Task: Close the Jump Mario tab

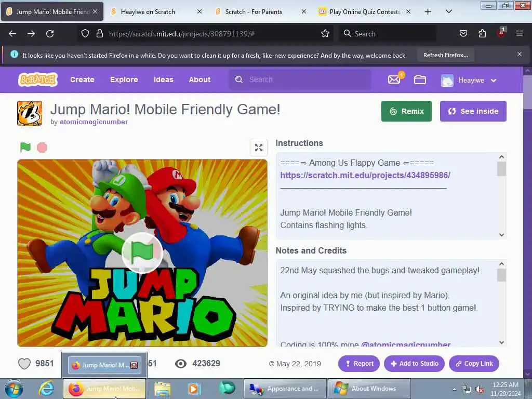Action: click(96, 11)
